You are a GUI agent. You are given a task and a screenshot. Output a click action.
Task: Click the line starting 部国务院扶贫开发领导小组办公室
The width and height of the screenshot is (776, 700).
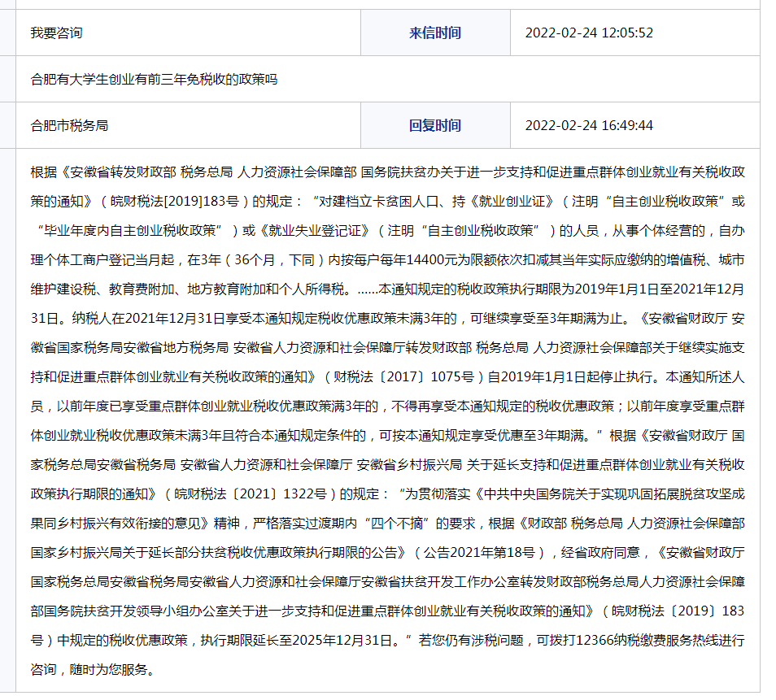click(387, 611)
